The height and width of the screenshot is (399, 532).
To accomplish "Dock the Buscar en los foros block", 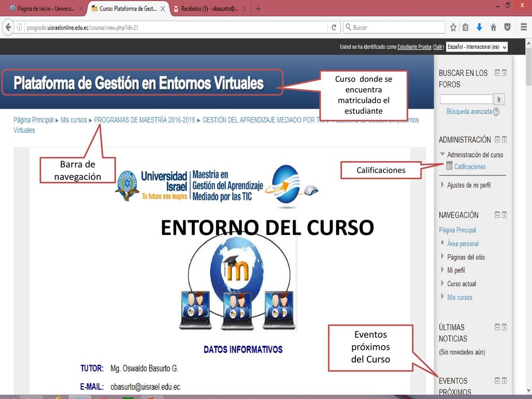I will pos(504,73).
